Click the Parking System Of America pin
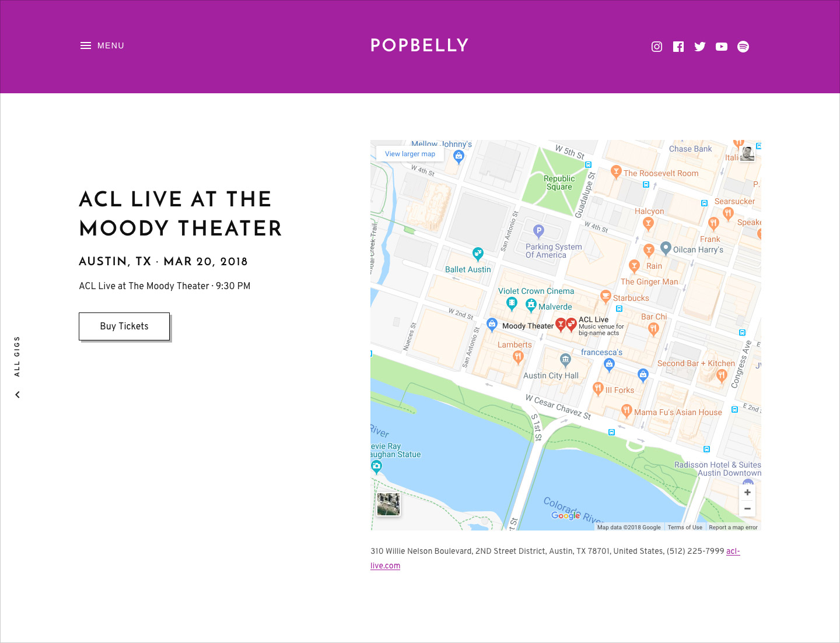840x643 pixels. click(x=539, y=232)
